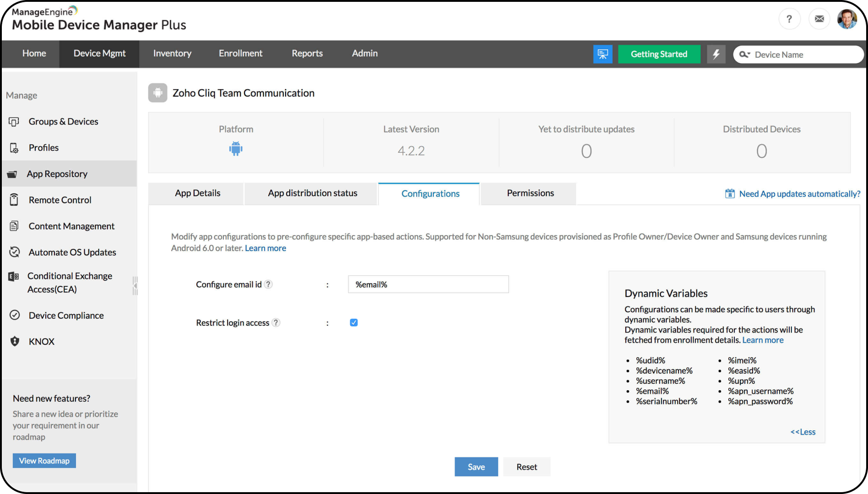The width and height of the screenshot is (868, 494).
Task: Click the App Repository sidebar icon
Action: click(12, 174)
